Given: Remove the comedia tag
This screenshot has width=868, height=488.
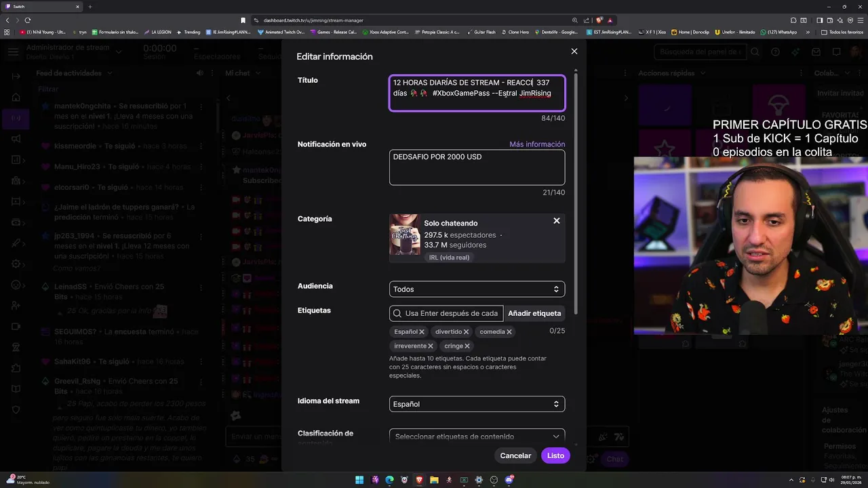Looking at the screenshot, I should click(x=509, y=332).
